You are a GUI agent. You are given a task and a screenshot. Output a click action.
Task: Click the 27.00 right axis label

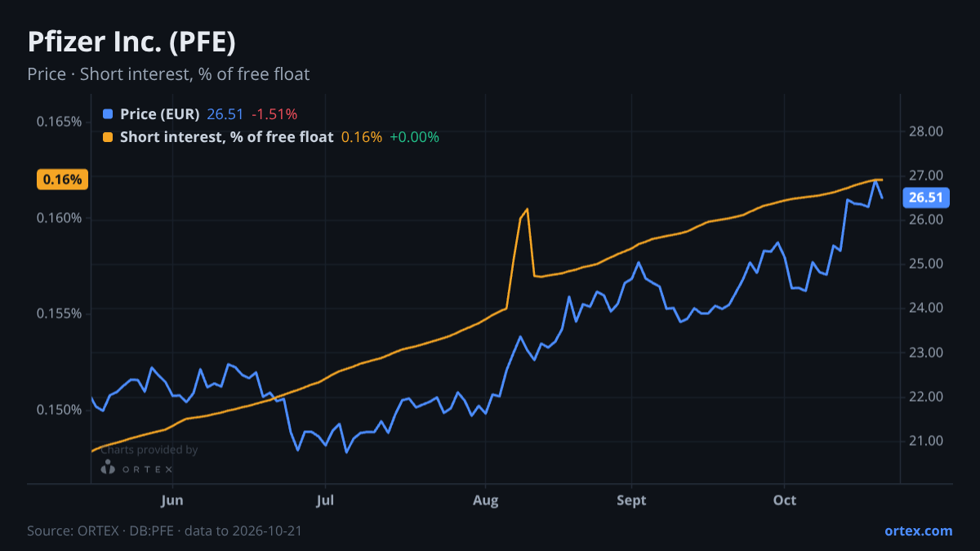926,176
